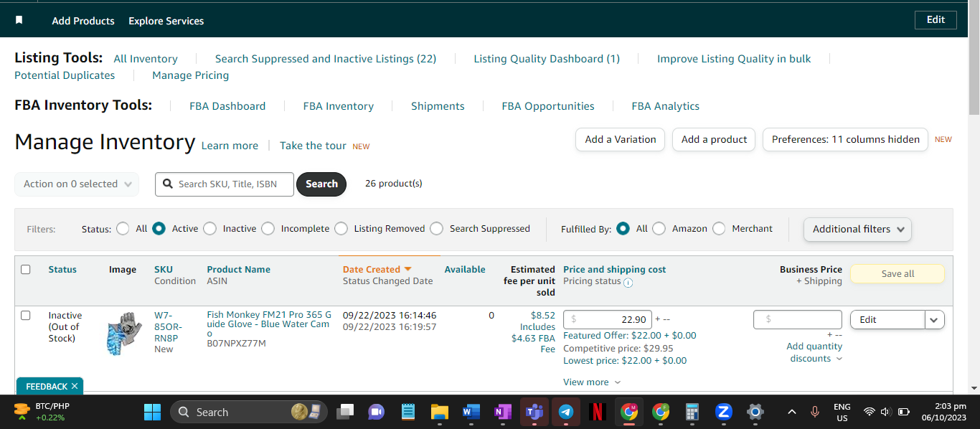Select the Active status radio button
980x429 pixels.
[x=159, y=229]
